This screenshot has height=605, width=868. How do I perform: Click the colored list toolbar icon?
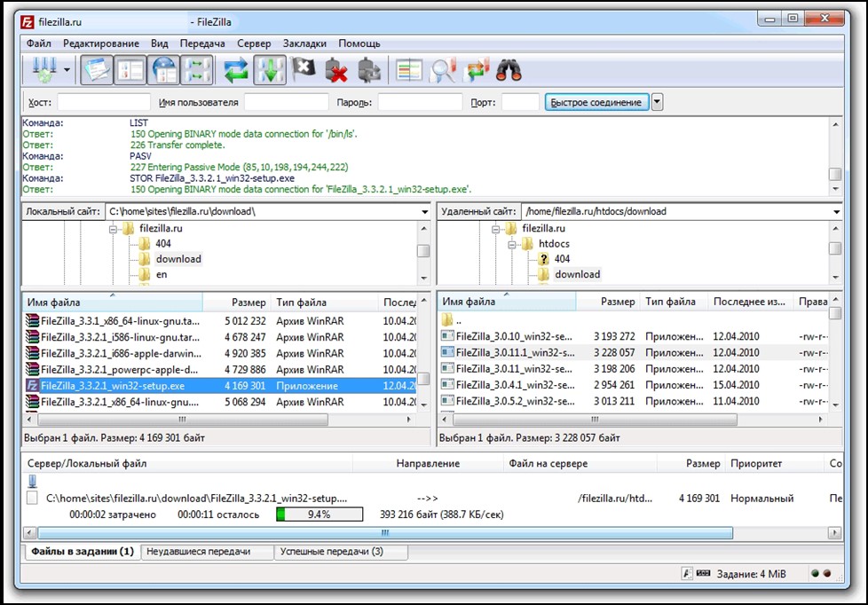click(409, 71)
